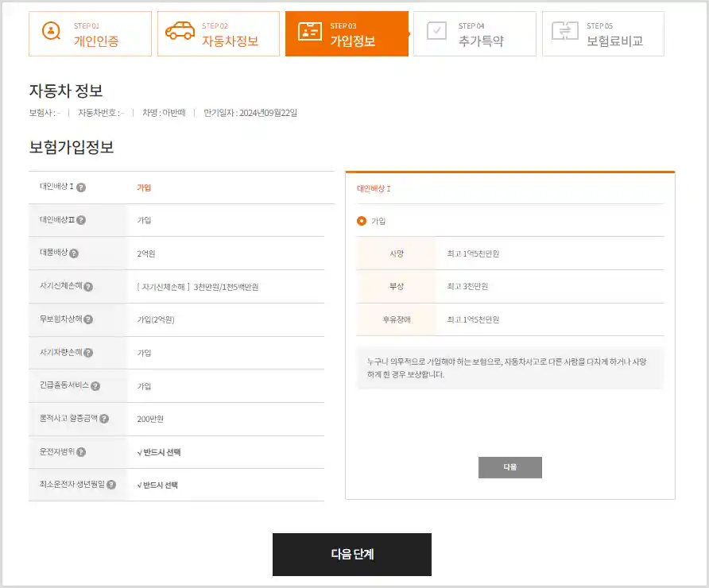Go to STEP 01 개인인증 tab

pos(90,34)
